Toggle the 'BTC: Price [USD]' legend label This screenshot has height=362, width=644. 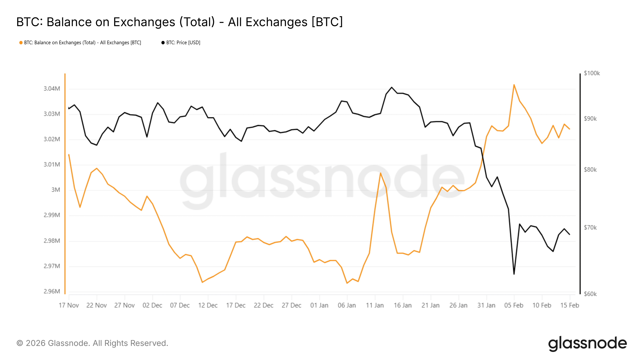(183, 43)
